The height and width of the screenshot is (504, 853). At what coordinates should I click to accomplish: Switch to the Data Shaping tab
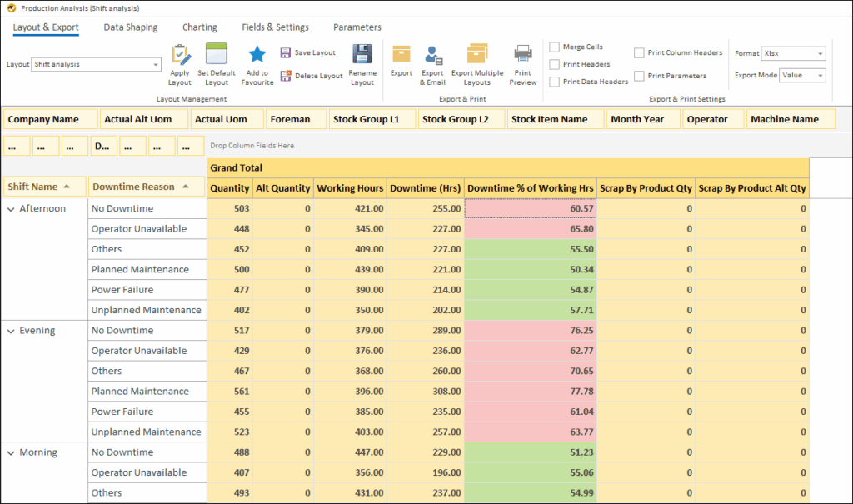click(x=131, y=27)
